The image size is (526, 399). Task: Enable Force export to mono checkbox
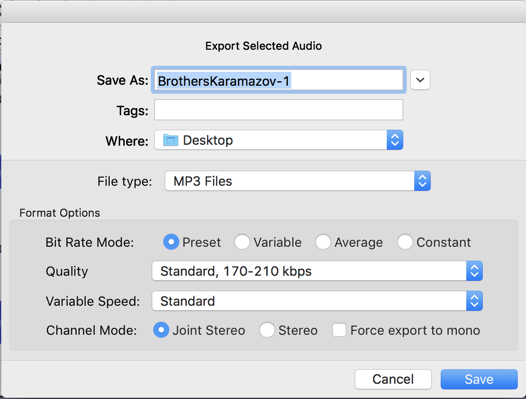(x=339, y=330)
